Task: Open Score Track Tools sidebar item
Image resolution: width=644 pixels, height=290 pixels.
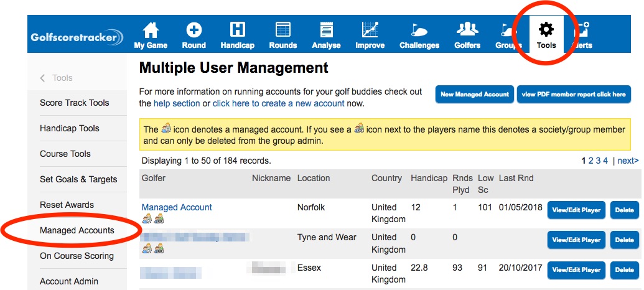Action: (x=74, y=103)
